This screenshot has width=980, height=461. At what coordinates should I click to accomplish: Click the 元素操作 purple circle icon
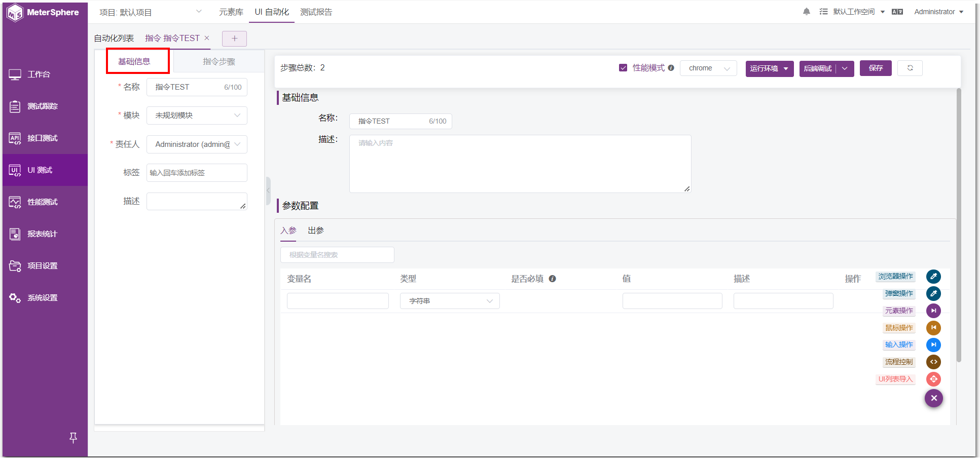click(933, 311)
